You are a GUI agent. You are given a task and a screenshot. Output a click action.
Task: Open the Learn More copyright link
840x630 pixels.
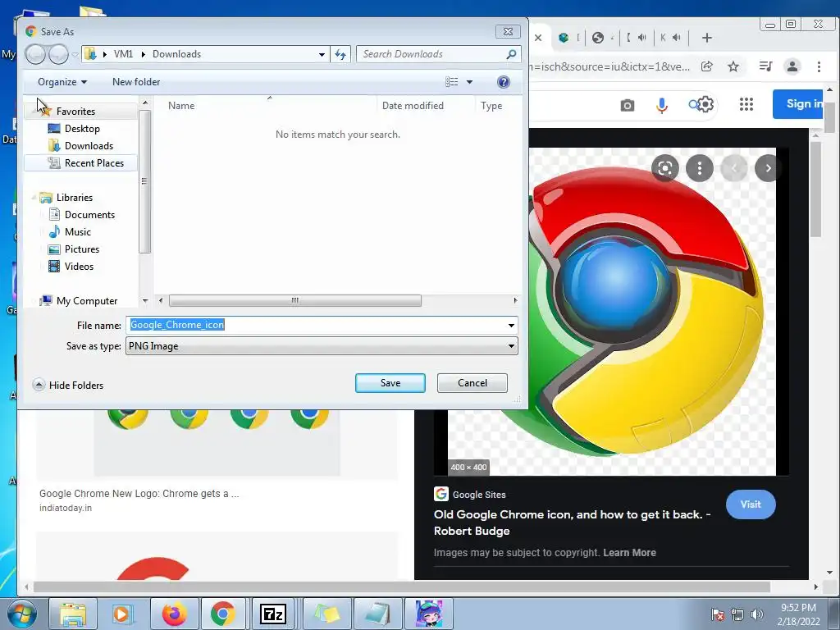(x=629, y=552)
